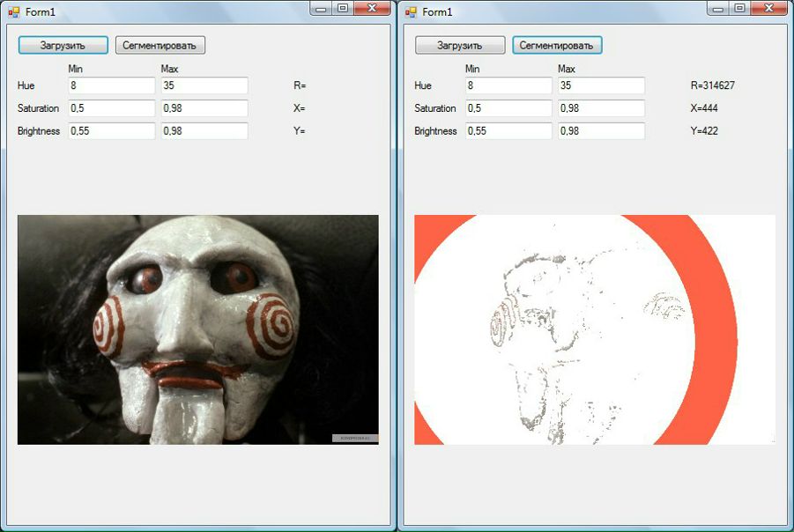The height and width of the screenshot is (532, 794).
Task: Click the Brightness label in right window
Action: click(435, 131)
